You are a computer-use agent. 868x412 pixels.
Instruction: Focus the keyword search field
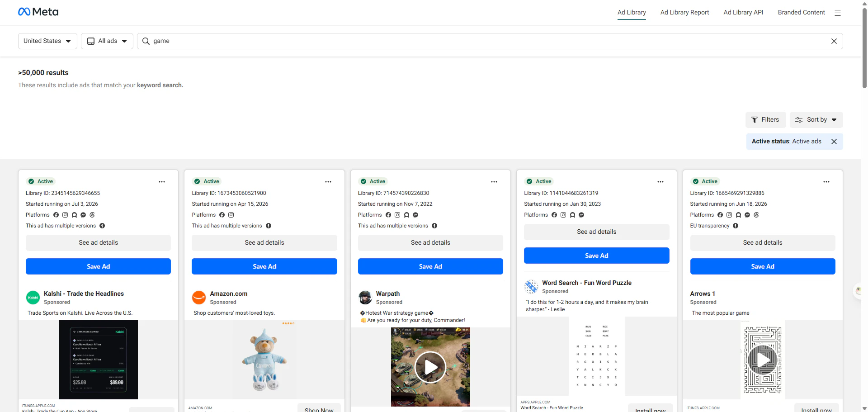point(490,41)
